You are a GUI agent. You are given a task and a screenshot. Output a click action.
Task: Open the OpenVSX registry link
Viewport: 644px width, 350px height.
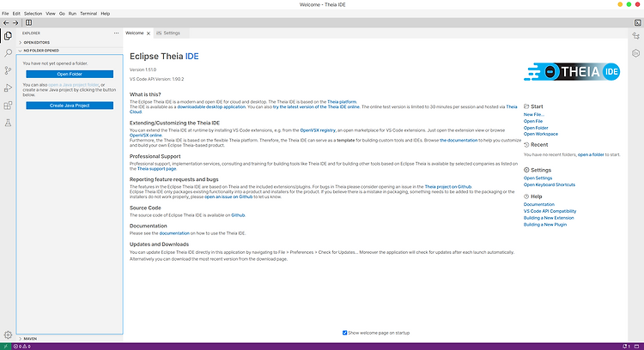pyautogui.click(x=318, y=130)
